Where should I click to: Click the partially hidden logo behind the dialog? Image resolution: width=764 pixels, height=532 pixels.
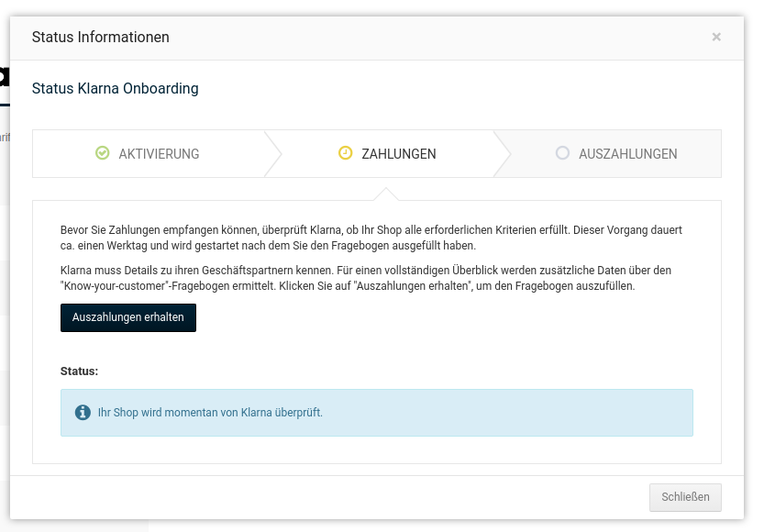point(5,77)
